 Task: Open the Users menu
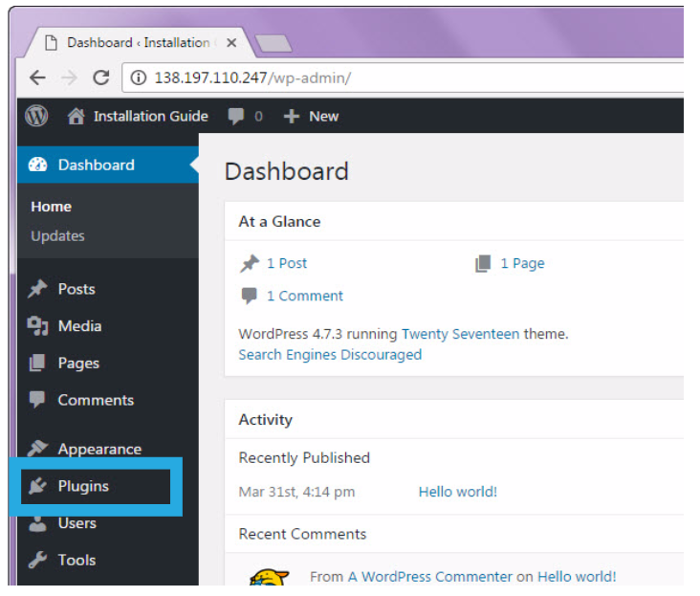77,523
